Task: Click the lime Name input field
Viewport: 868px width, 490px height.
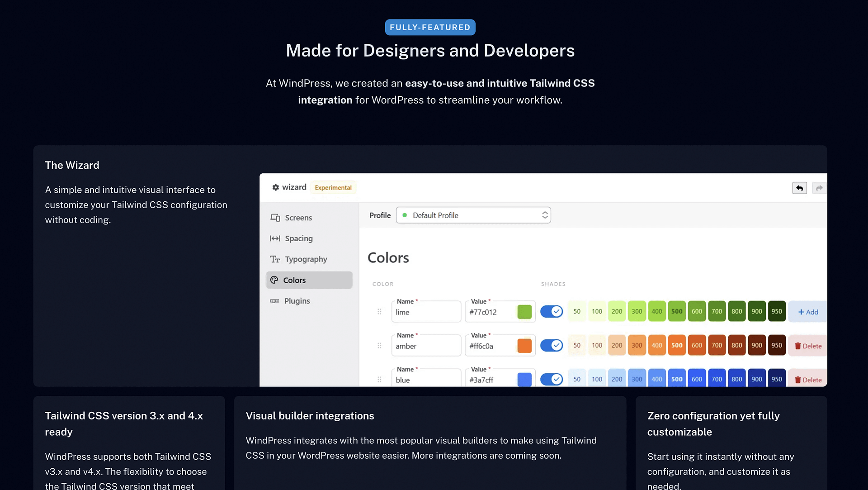Action: point(426,312)
